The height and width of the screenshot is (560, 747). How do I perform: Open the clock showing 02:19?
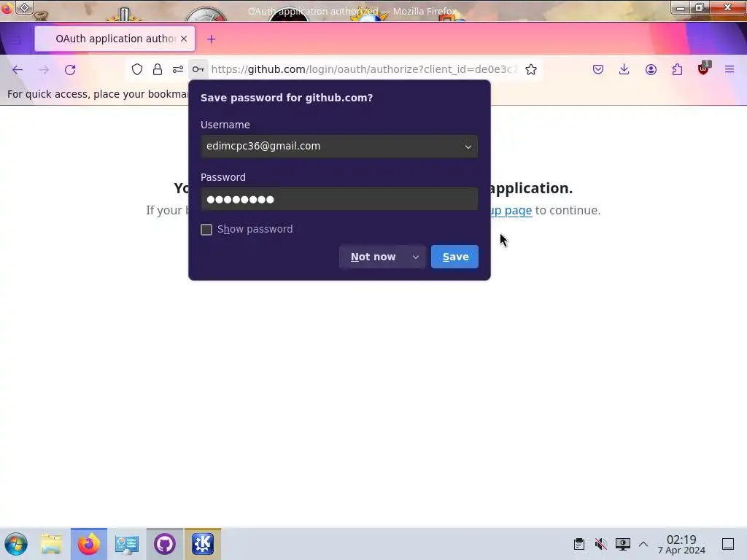[x=681, y=544]
